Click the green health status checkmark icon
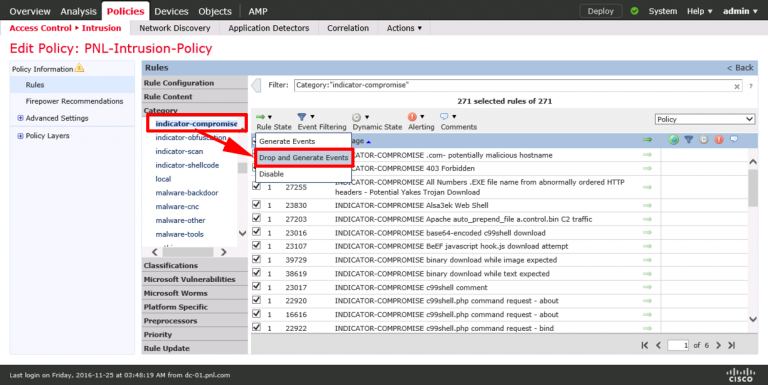This screenshot has height=385, width=768. 634,11
